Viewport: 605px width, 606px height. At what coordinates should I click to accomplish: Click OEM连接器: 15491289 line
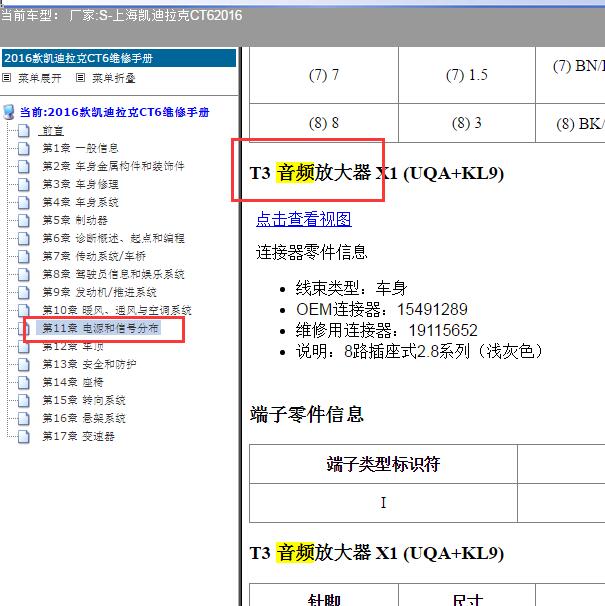tap(382, 309)
